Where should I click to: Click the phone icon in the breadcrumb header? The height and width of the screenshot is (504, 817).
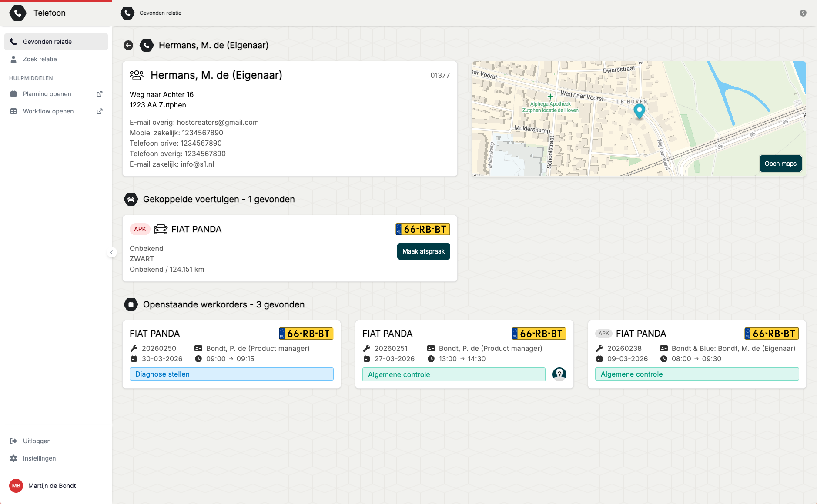pyautogui.click(x=127, y=13)
